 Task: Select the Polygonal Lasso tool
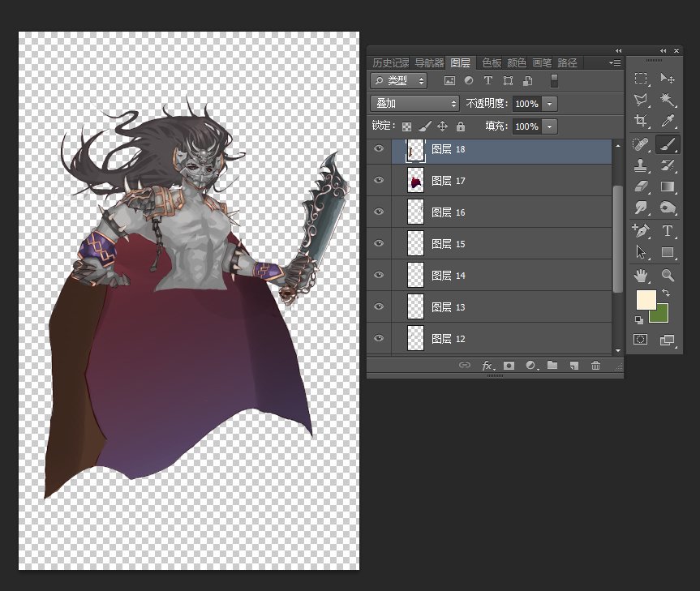click(641, 100)
